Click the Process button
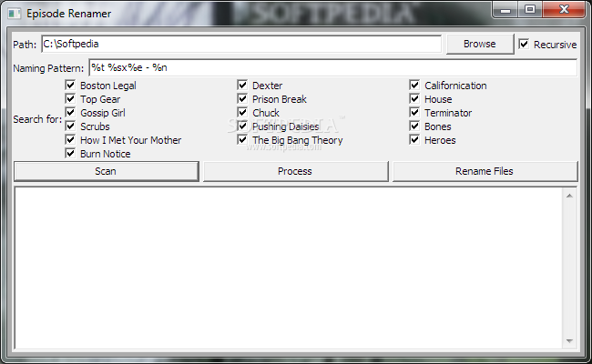This screenshot has width=592, height=364. click(x=296, y=171)
